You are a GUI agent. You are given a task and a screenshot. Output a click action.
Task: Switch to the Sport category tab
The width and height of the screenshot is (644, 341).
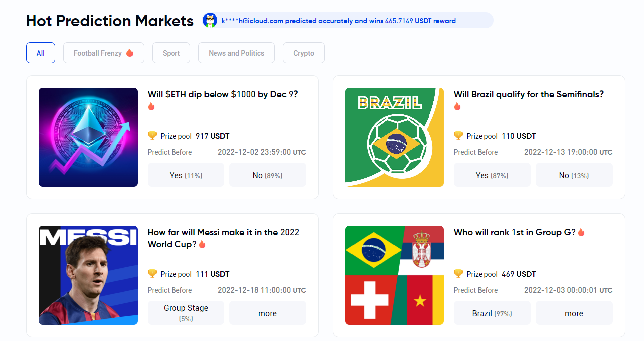tap(171, 53)
